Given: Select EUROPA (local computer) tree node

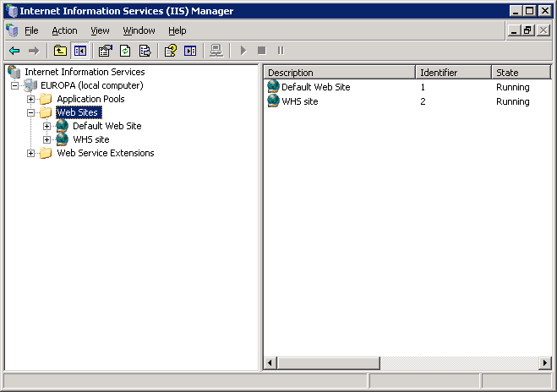Looking at the screenshot, I should tap(91, 85).
